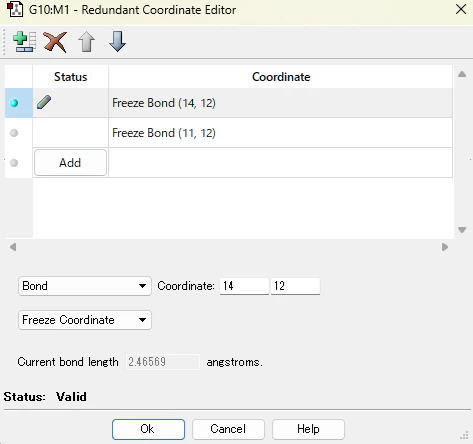Click the Cancel button
Screen dimensions: 473x444
[228, 429]
